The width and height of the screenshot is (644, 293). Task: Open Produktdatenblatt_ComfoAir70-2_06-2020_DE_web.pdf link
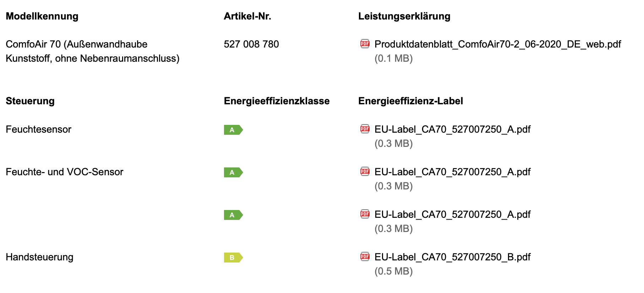(x=498, y=44)
